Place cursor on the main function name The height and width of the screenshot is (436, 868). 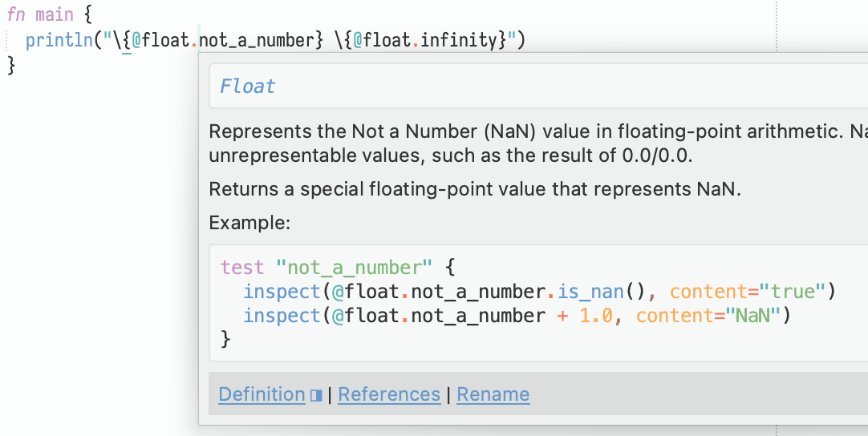[55, 15]
